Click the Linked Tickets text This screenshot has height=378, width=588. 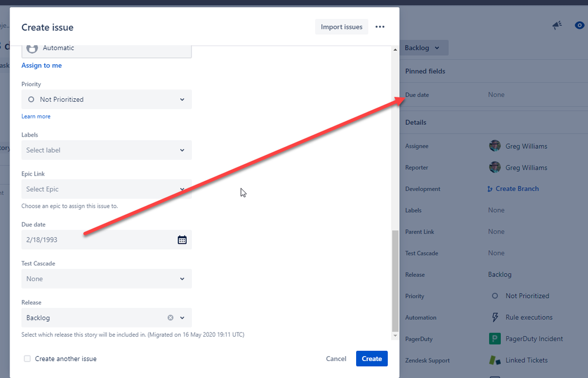[x=527, y=360]
